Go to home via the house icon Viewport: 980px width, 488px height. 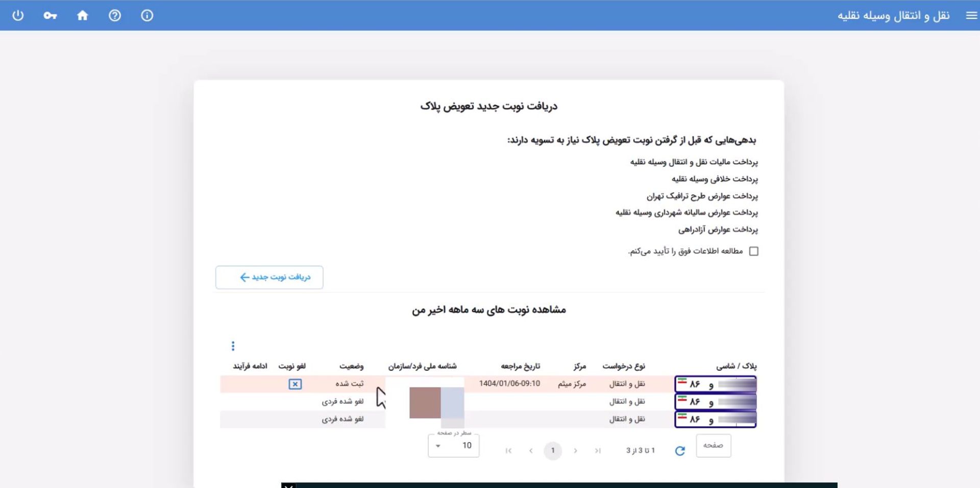coord(83,15)
